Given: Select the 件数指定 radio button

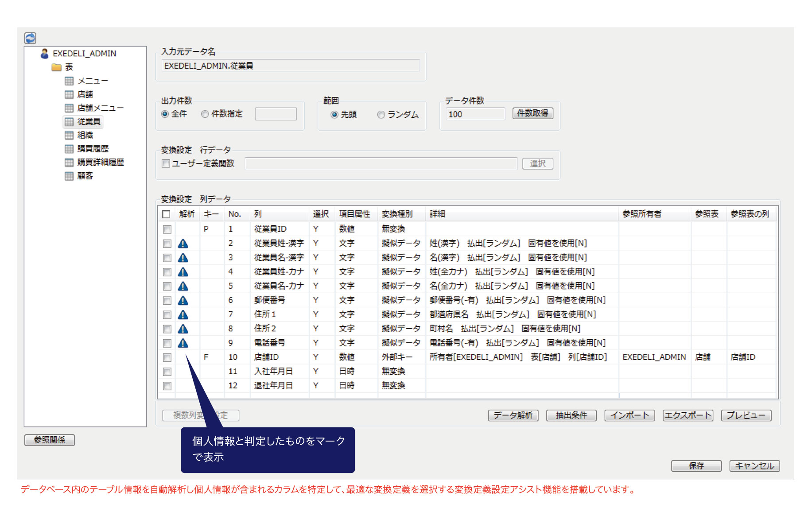Looking at the screenshot, I should pyautogui.click(x=205, y=114).
